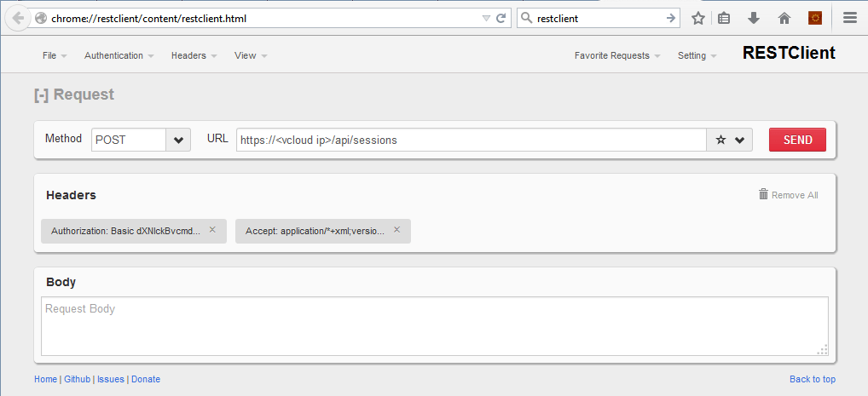Click the RESTClient add-on toolbar icon
This screenshot has width=868, height=396.
[x=815, y=18]
